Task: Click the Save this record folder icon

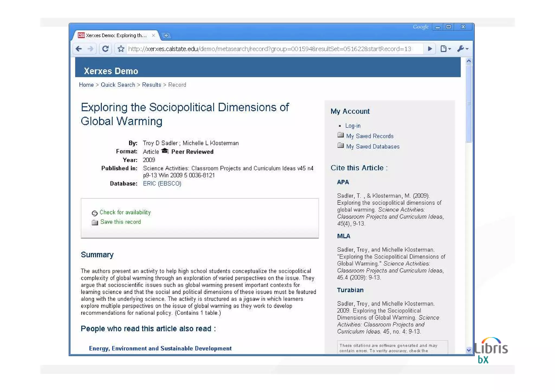Action: pos(95,222)
